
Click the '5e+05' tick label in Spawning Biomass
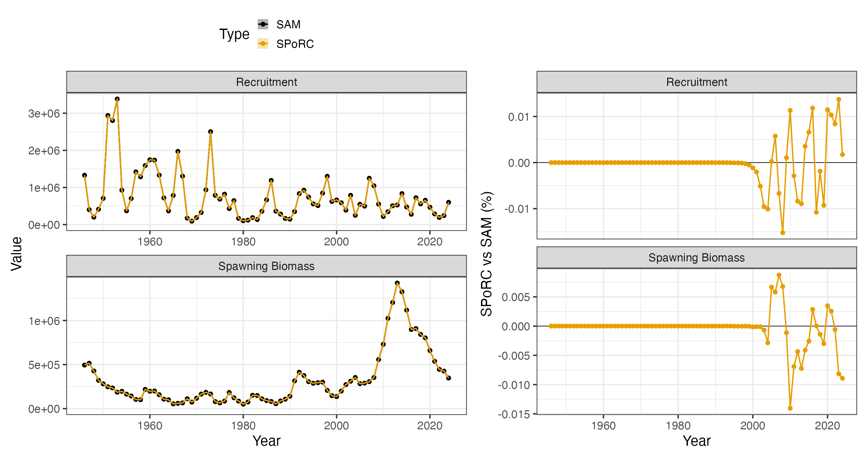(44, 365)
